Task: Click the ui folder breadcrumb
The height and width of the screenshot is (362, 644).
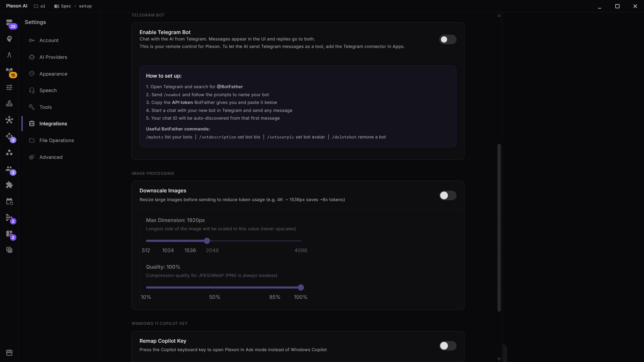Action: (x=40, y=6)
